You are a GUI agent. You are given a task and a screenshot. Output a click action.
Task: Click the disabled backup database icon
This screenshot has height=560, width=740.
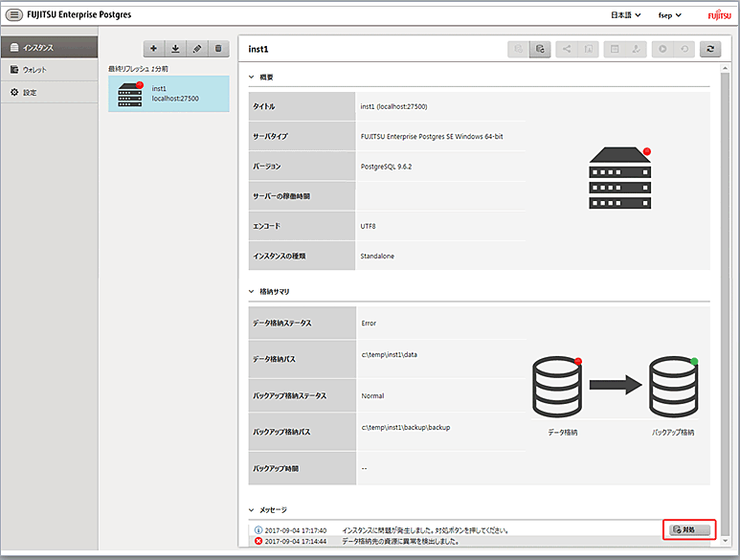pos(518,49)
